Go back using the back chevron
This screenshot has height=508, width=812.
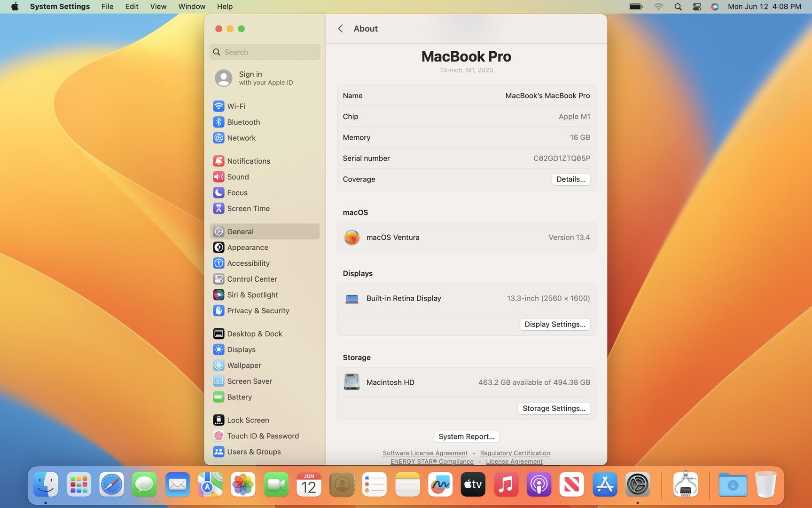[x=341, y=29]
